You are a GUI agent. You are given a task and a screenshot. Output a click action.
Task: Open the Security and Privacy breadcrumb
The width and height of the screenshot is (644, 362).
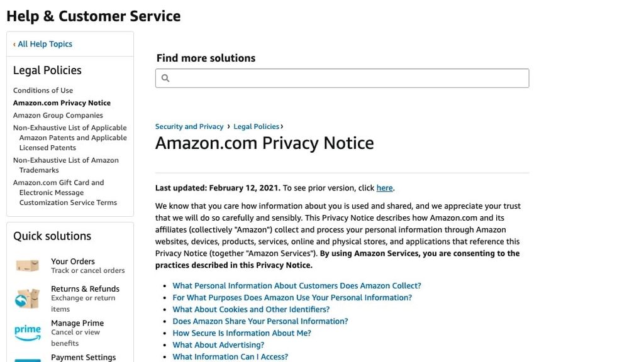tap(189, 126)
